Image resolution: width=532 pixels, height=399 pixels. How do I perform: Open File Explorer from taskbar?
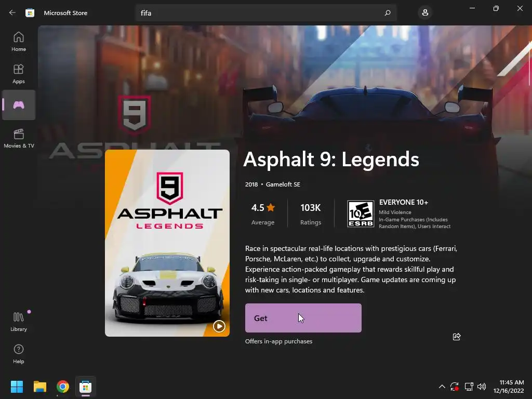pyautogui.click(x=39, y=387)
